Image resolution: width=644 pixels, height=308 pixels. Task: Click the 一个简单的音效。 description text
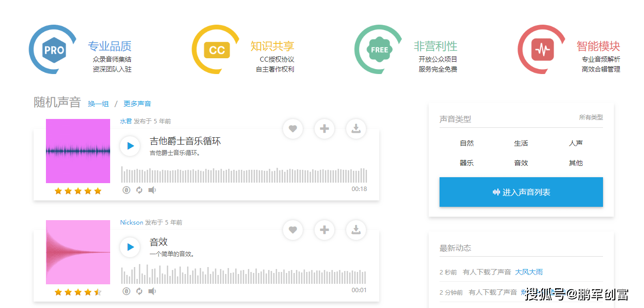click(172, 254)
